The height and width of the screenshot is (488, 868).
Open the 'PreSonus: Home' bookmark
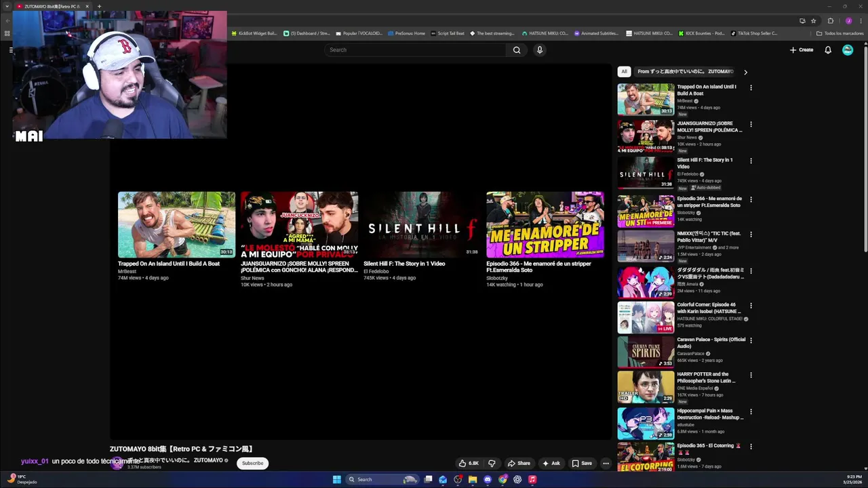coord(406,33)
